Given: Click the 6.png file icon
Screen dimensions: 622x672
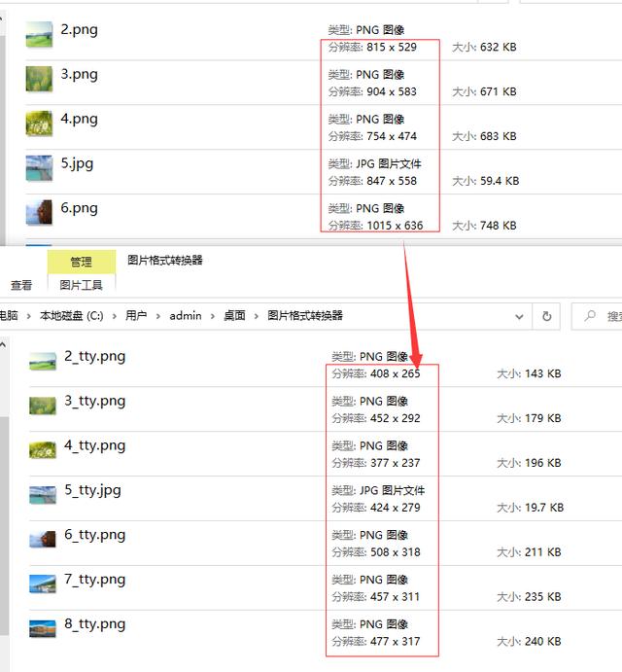Looking at the screenshot, I should pyautogui.click(x=39, y=212).
